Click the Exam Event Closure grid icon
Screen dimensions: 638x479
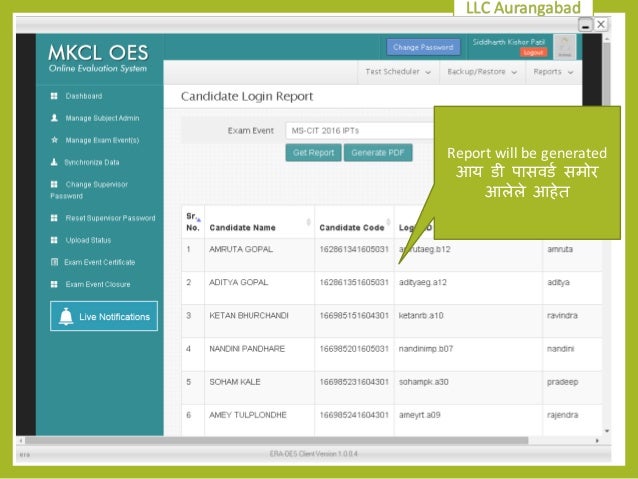(x=54, y=284)
